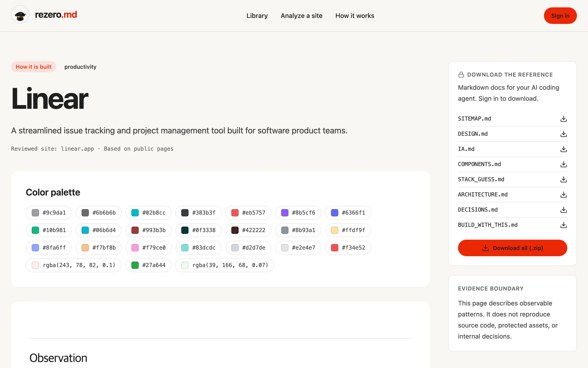
Task: Click the Download all (.zip) button
Action: coord(512,248)
